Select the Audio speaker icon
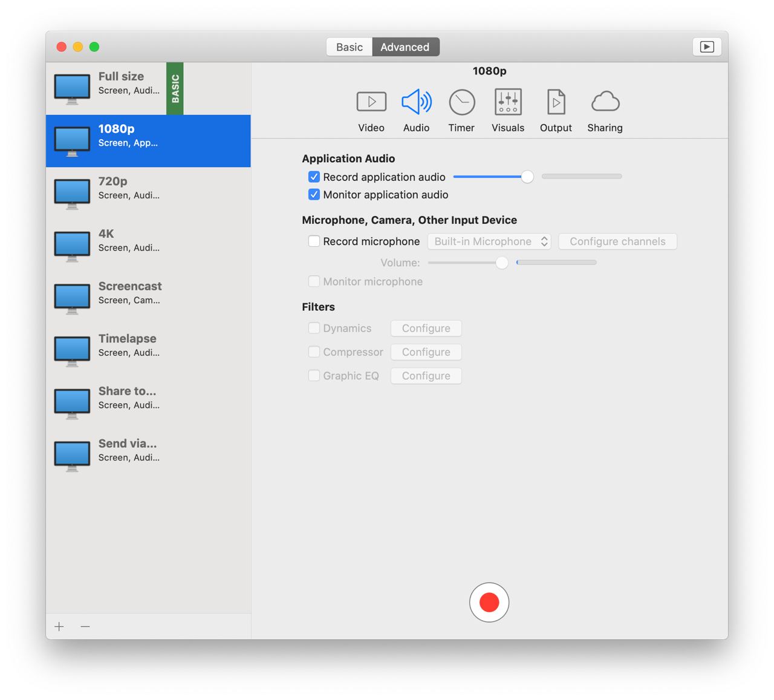 (x=417, y=102)
